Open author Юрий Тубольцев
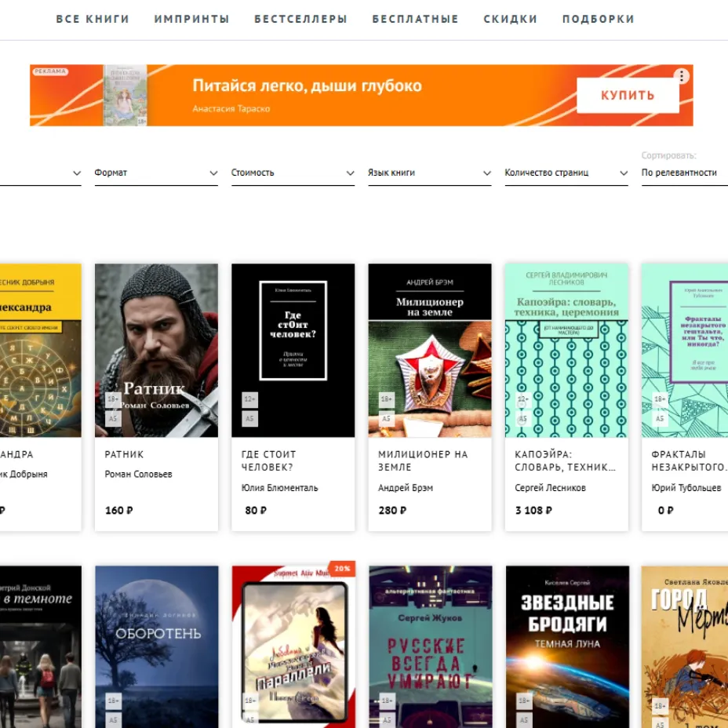This screenshot has width=728, height=728. (686, 488)
